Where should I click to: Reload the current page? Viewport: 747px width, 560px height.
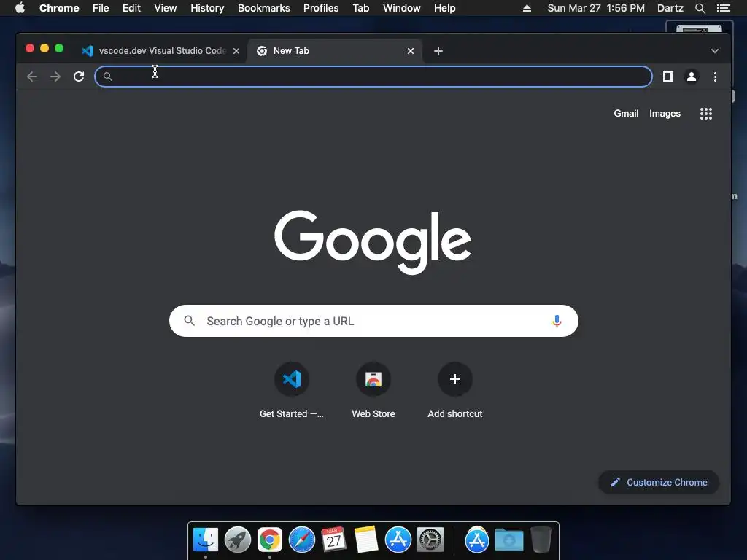click(x=79, y=77)
